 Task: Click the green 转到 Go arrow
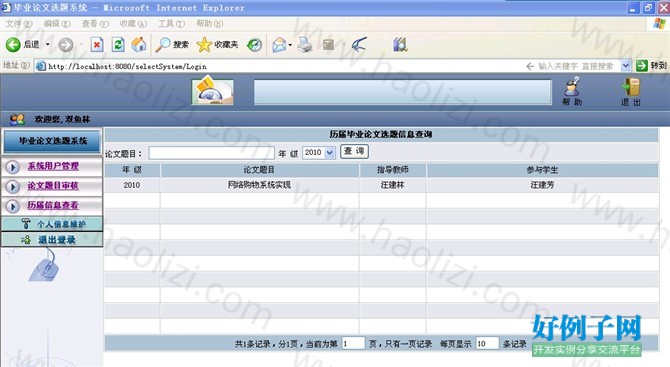click(642, 65)
